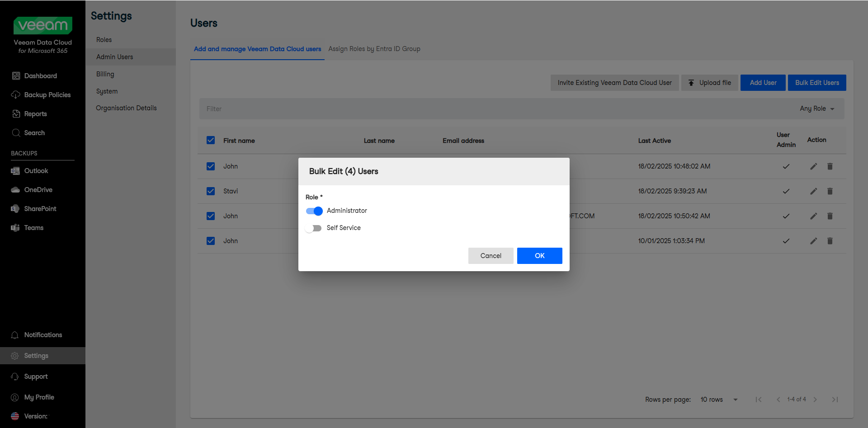
Task: Click Invite Existing Veeam Data Cloud User
Action: [x=615, y=83]
